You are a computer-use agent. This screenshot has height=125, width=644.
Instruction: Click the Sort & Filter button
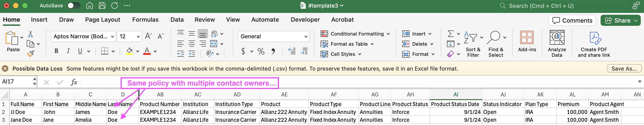pos(473,44)
